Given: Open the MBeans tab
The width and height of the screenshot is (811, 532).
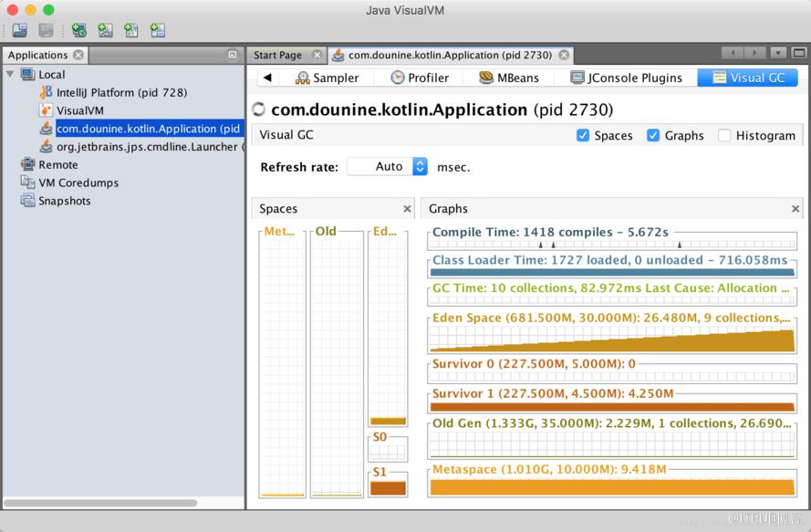Looking at the screenshot, I should [x=509, y=78].
